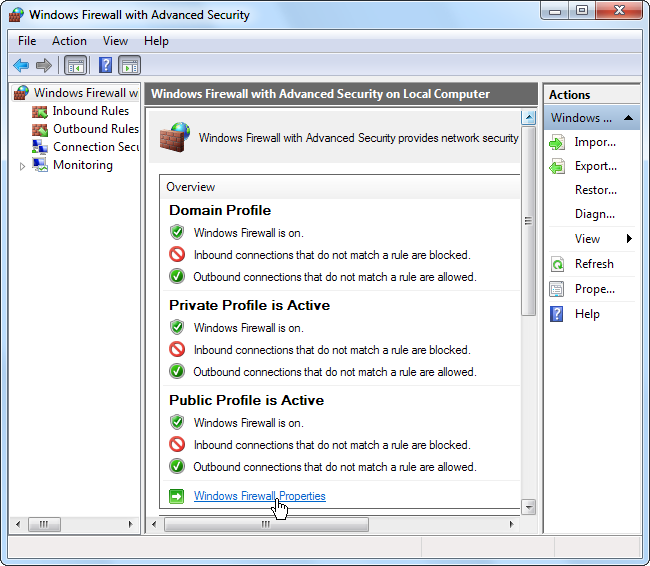Image resolution: width=650 pixels, height=566 pixels.
Task: Minimize the firewall window
Action: 555,10
